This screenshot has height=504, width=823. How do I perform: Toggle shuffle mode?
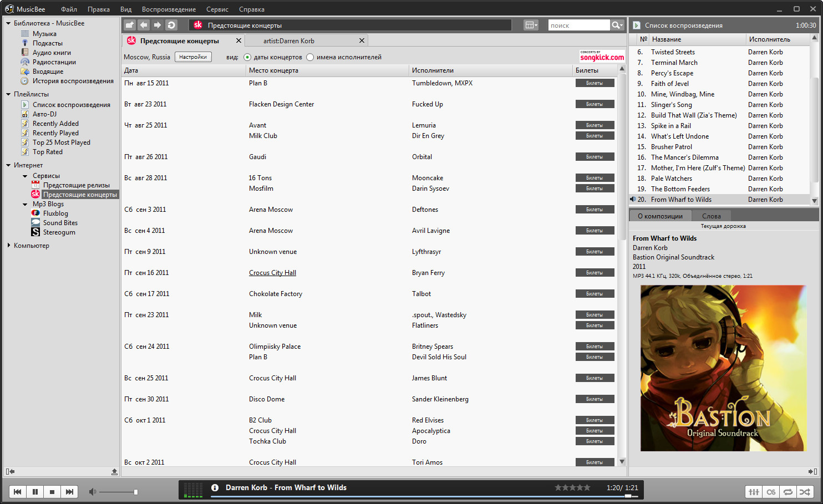805,492
